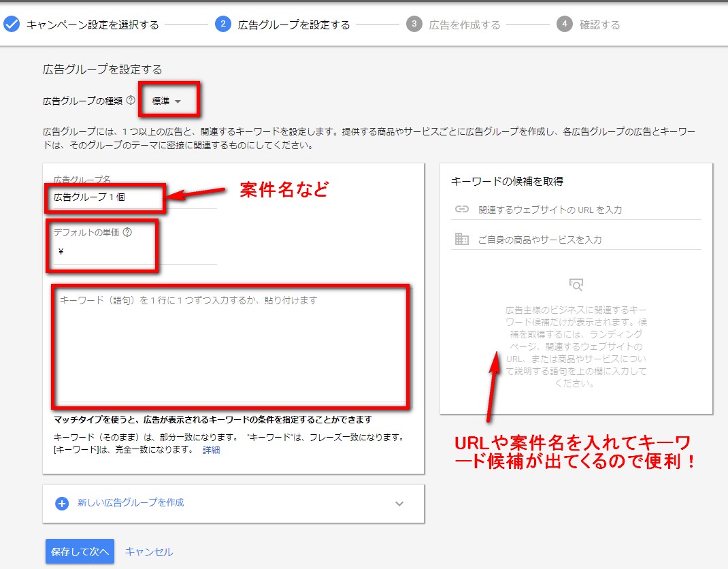The width and height of the screenshot is (728, 569).
Task: Click the blue plus icon for new ad group
Action: pyautogui.click(x=62, y=504)
